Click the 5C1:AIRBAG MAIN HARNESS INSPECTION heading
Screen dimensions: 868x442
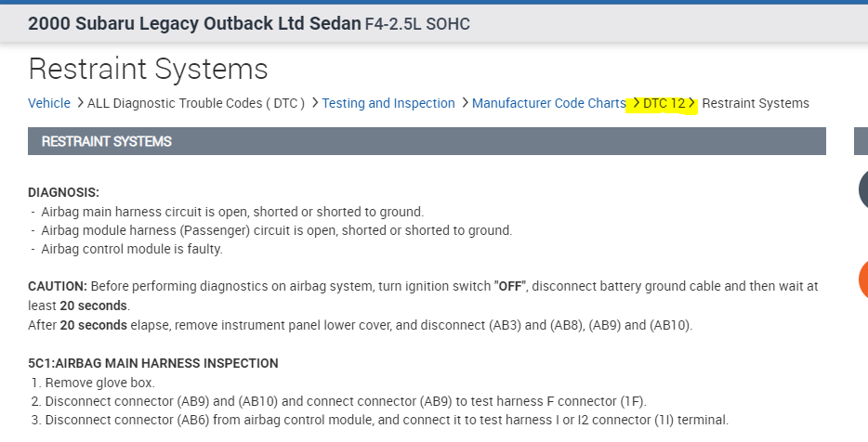(153, 363)
